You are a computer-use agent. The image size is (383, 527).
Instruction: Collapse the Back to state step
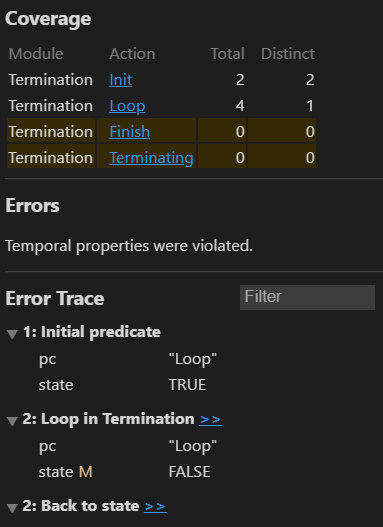coord(12,508)
